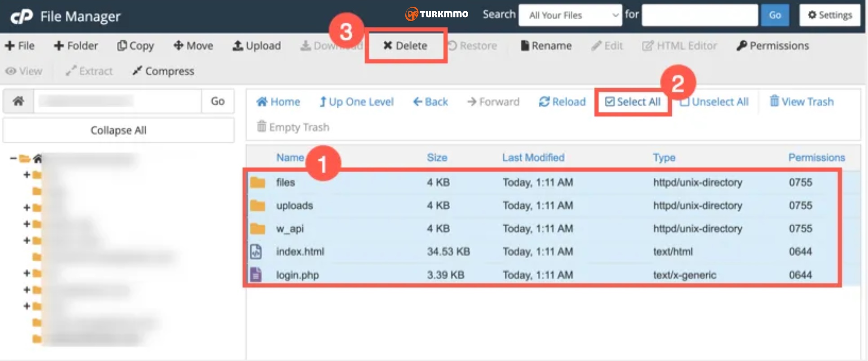This screenshot has height=361, width=868.
Task: Sort by the Permissions column header
Action: [816, 158]
